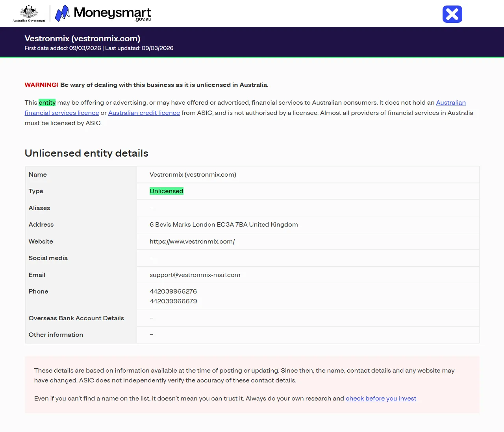
Task: Select the Unlicensed entity details heading
Action: 87,153
